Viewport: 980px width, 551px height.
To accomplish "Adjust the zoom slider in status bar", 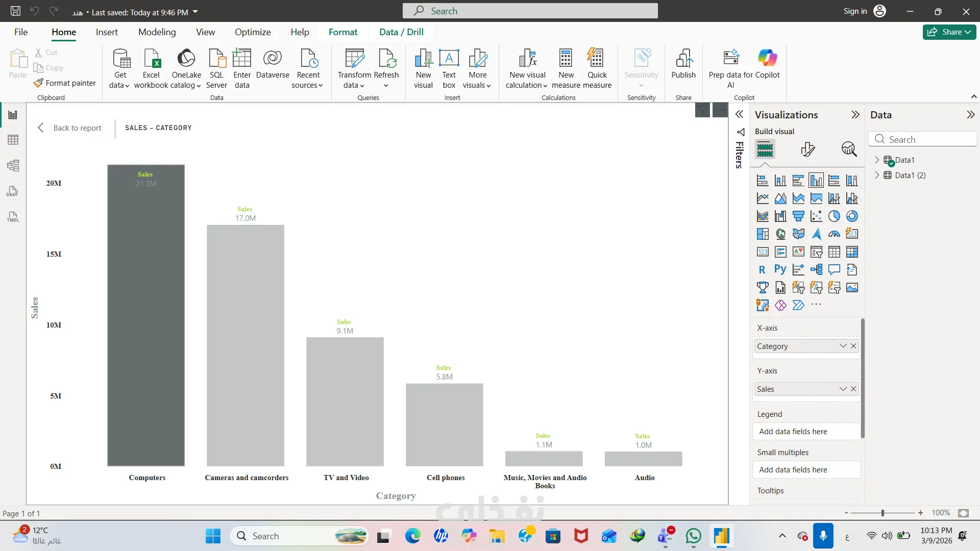I will (883, 513).
